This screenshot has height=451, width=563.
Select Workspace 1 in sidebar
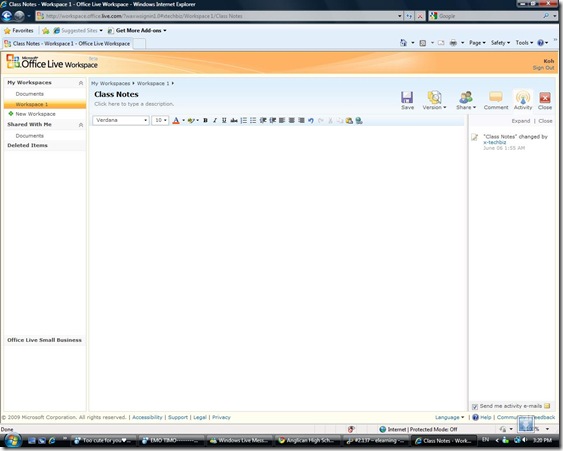(x=45, y=104)
